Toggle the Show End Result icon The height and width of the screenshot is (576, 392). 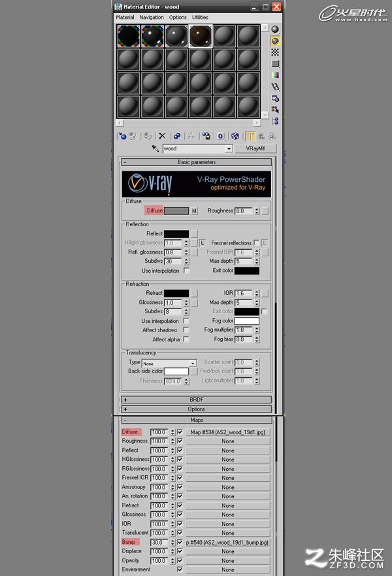point(250,136)
